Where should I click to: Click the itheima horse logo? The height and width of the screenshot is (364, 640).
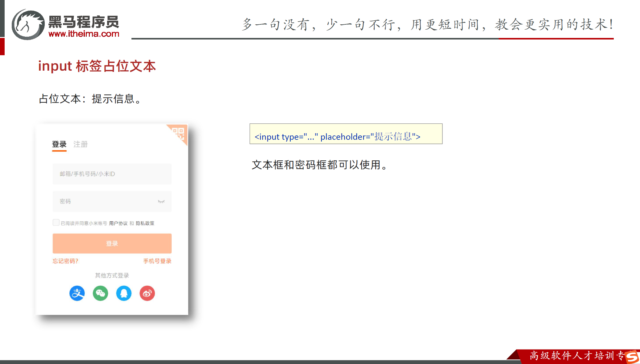(x=28, y=25)
